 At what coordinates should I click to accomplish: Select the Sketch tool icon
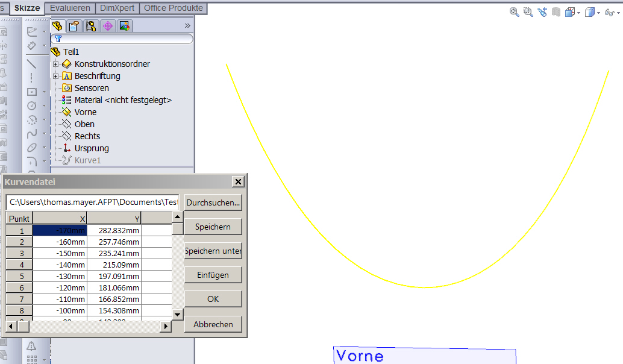tap(32, 32)
